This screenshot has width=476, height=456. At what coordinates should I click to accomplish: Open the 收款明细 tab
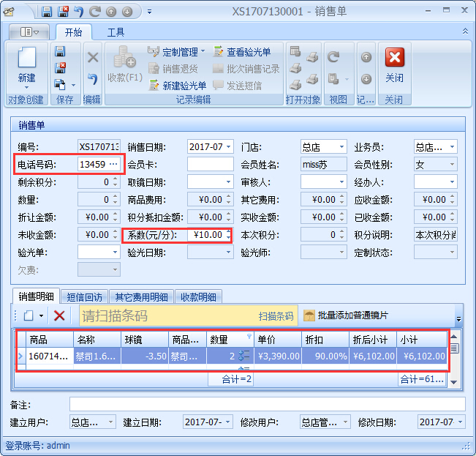tap(197, 296)
